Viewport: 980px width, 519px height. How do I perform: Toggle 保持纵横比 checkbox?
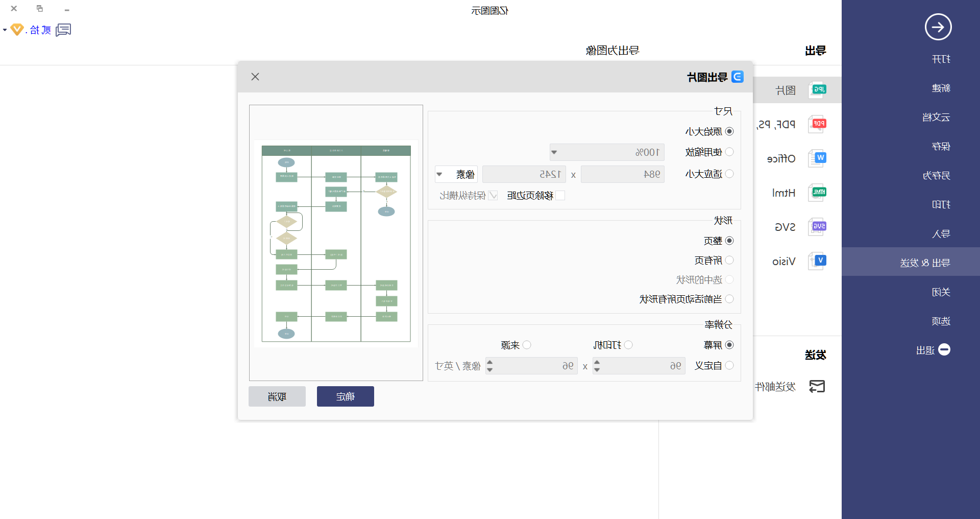click(493, 195)
